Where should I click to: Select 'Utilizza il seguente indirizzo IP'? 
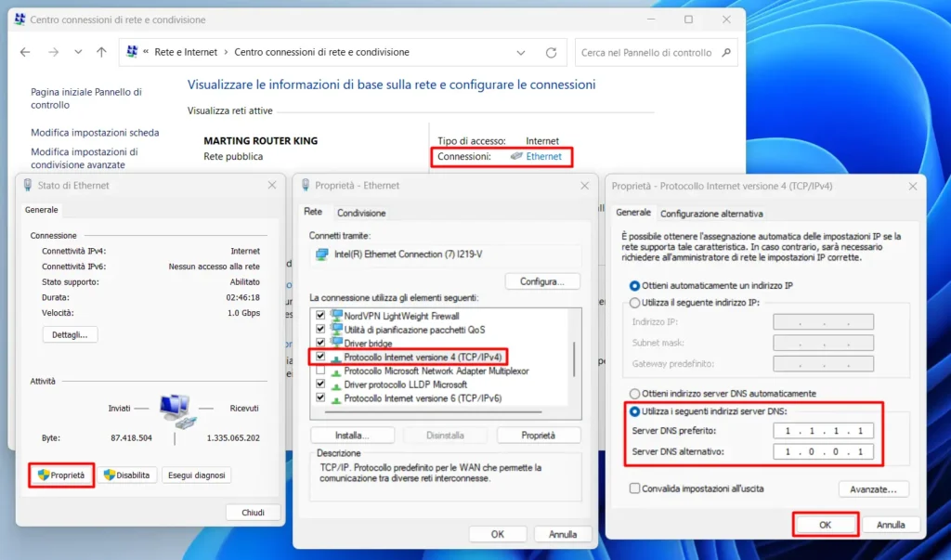[634, 302]
